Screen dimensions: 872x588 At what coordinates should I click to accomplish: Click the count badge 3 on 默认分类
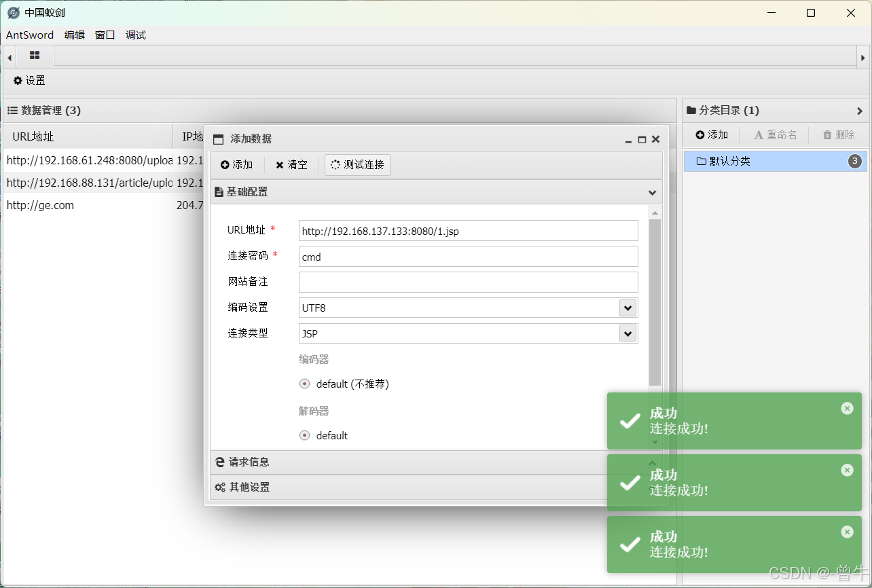pos(855,162)
